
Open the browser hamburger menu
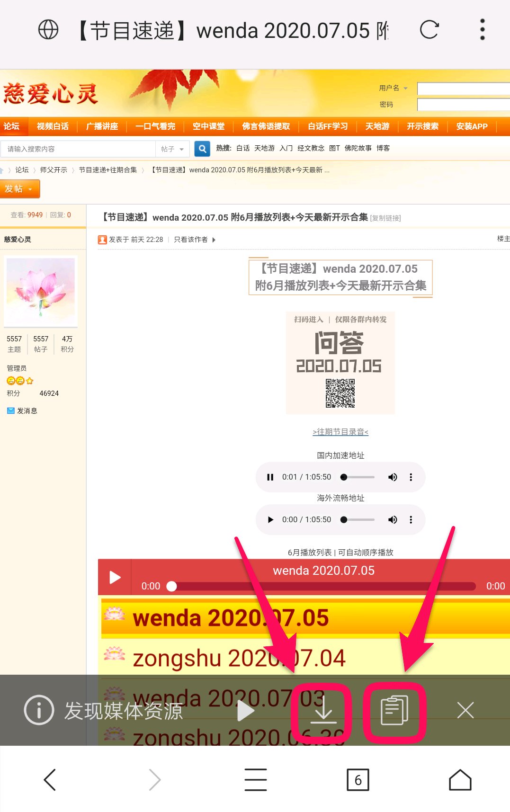(x=256, y=779)
